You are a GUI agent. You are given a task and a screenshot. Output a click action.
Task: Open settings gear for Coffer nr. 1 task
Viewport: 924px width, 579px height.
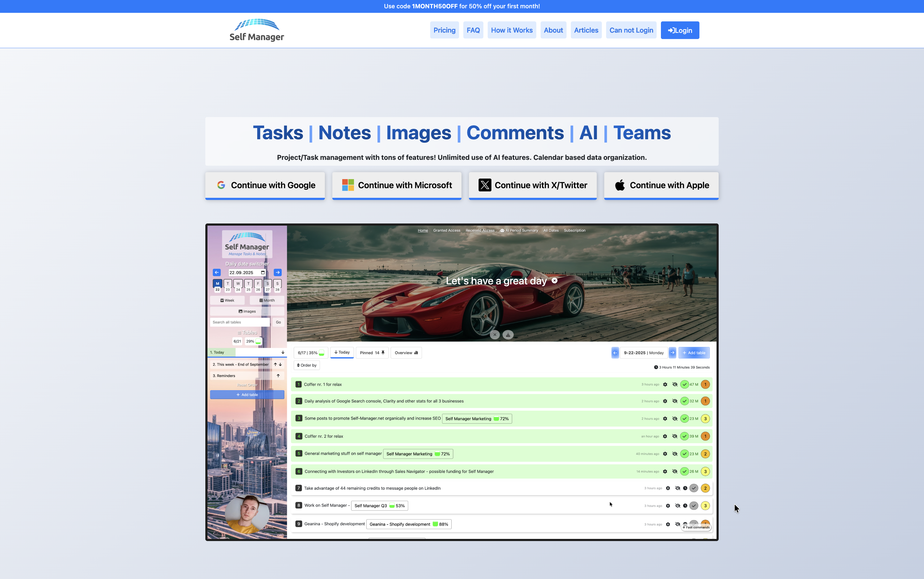coord(665,384)
